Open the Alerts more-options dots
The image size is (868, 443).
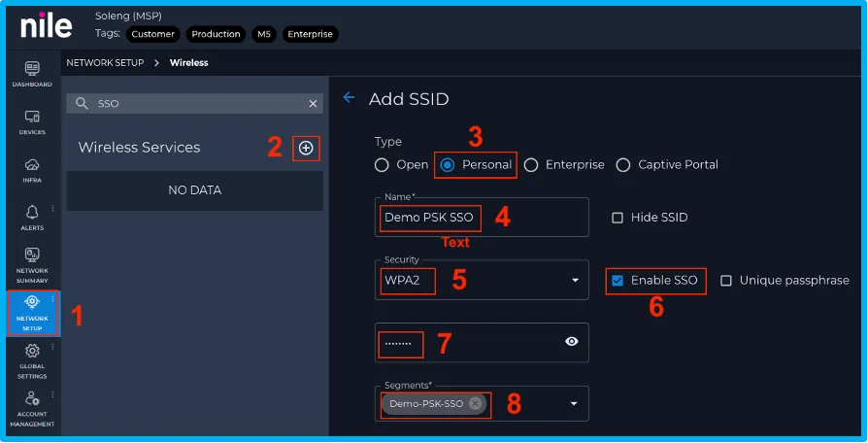pos(52,208)
